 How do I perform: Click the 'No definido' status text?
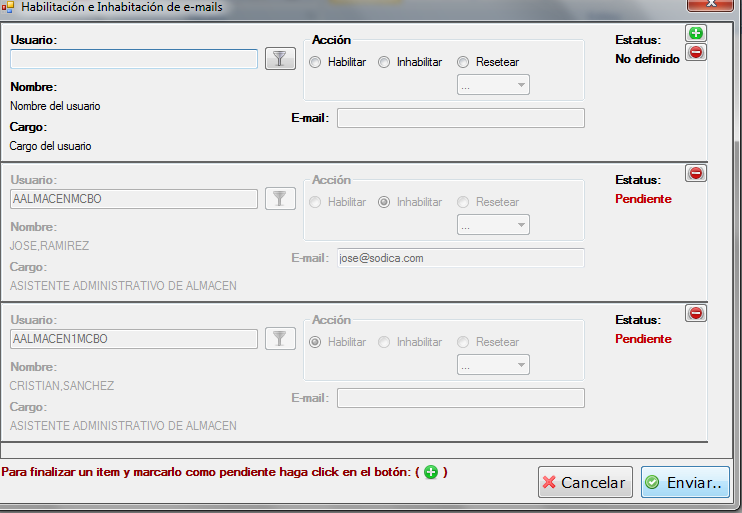coord(647,59)
